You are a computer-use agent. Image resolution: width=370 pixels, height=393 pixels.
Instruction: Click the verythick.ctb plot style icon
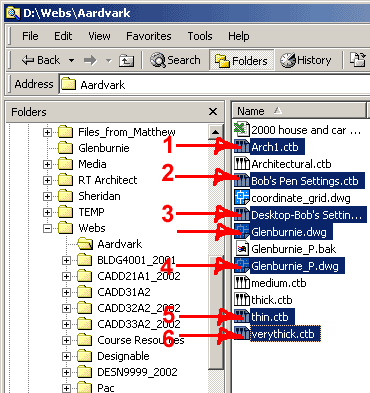[242, 334]
